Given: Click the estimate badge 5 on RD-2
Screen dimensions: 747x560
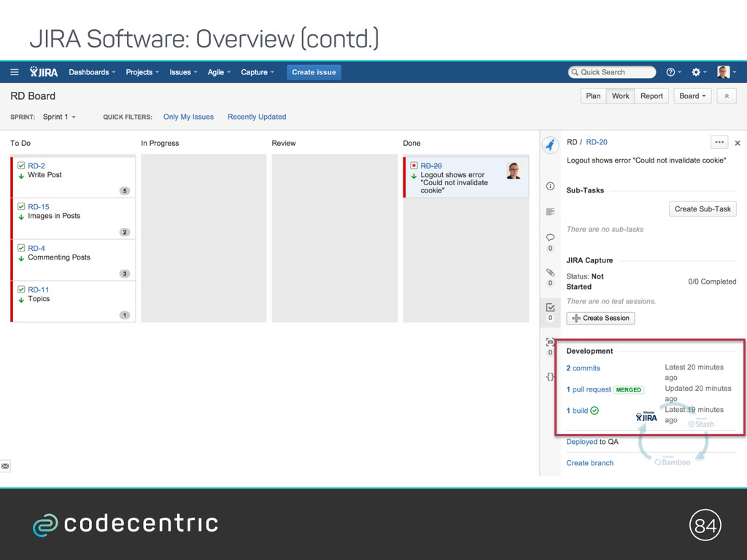Looking at the screenshot, I should point(125,190).
